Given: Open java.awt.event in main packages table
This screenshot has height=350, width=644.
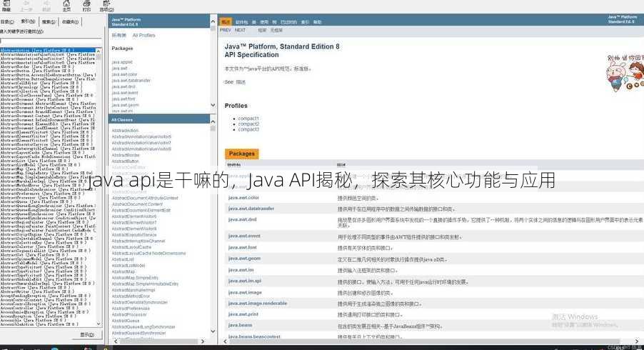Looking at the screenshot, I should pyautogui.click(x=244, y=236).
